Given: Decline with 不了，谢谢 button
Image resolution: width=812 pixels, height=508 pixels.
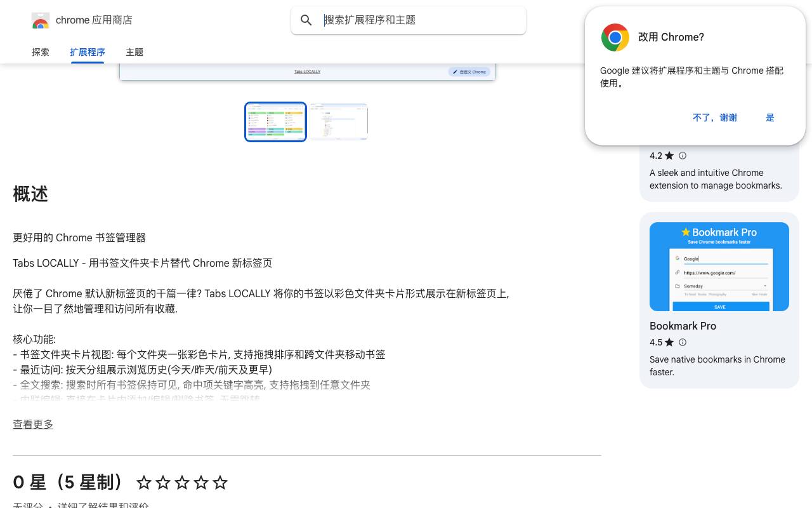Looking at the screenshot, I should click(x=715, y=117).
